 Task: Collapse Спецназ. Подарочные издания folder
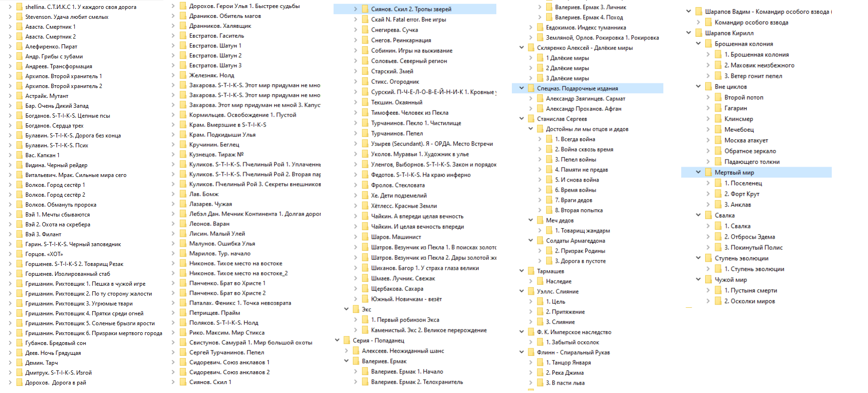pos(521,88)
